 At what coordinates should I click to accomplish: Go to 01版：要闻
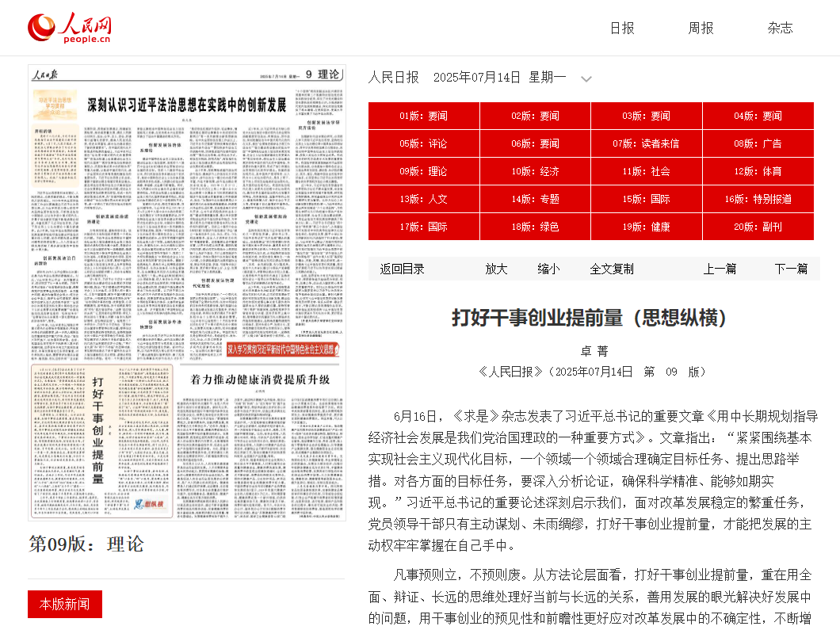[x=424, y=116]
